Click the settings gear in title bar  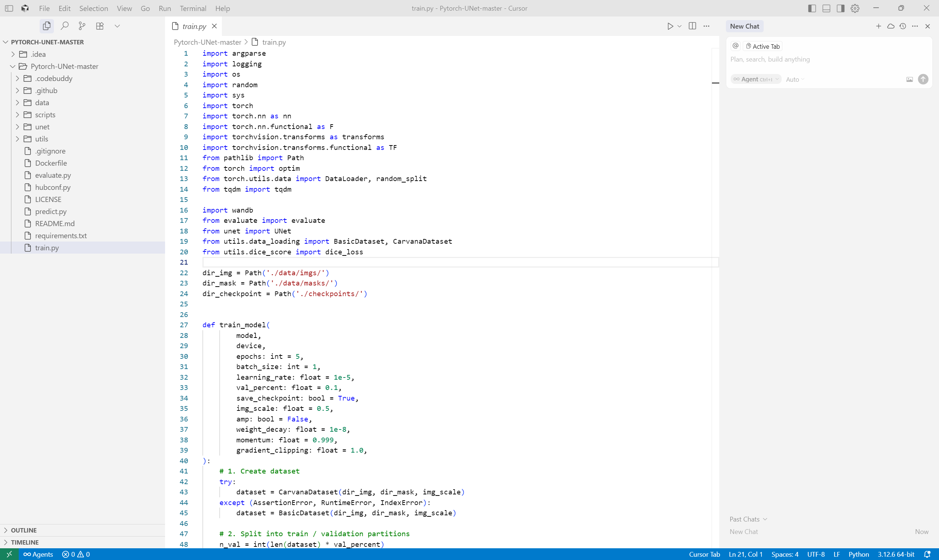[855, 8]
